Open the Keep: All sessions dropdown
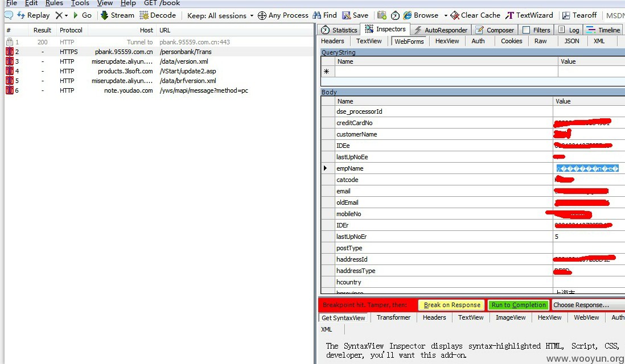 point(220,16)
